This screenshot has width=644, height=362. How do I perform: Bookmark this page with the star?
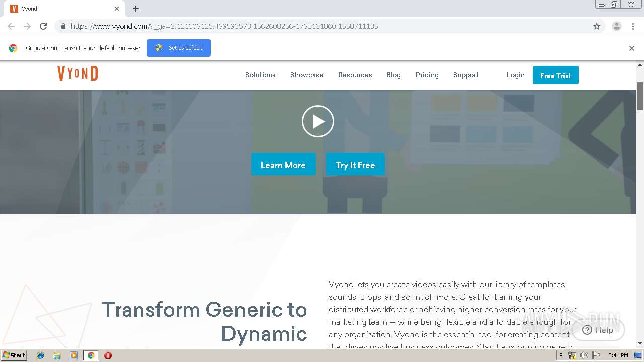[x=597, y=26]
